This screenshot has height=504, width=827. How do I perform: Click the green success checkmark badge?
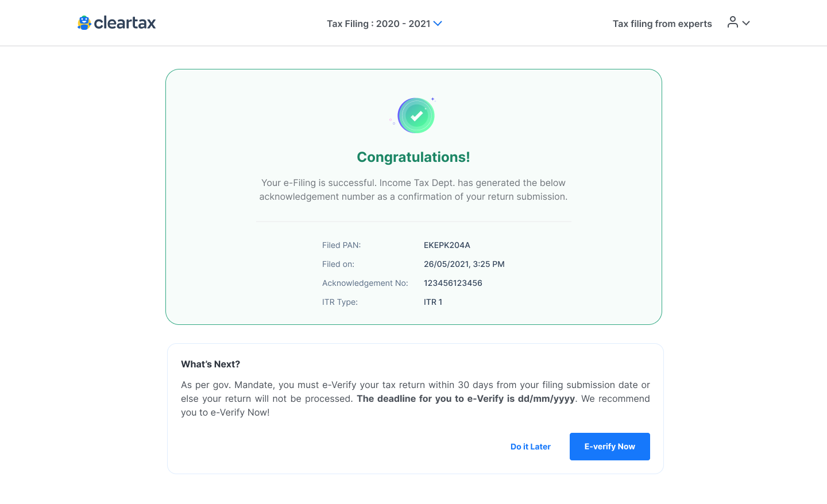click(416, 115)
